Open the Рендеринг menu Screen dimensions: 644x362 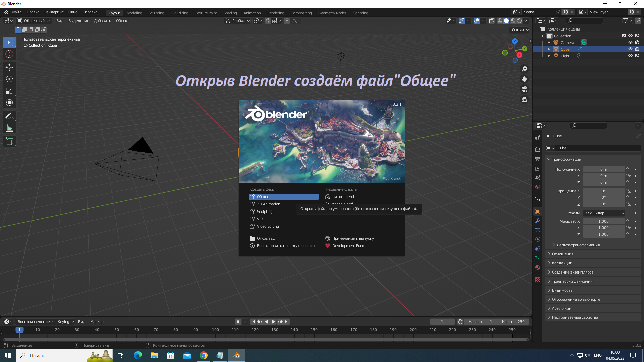54,12
